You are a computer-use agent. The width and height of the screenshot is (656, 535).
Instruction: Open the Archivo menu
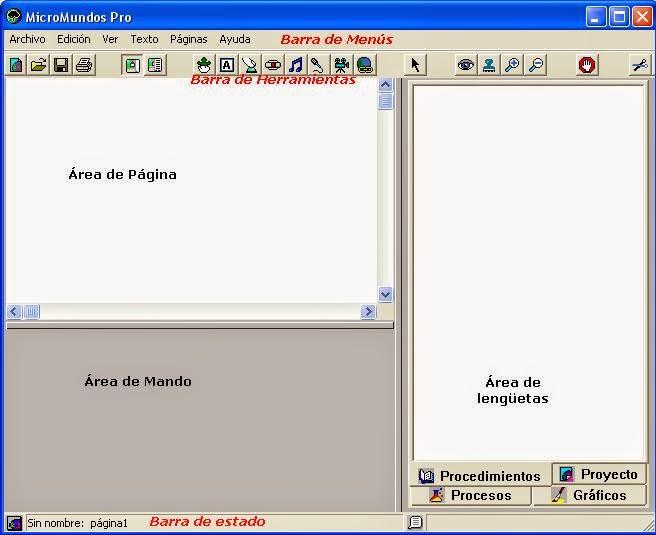(x=27, y=39)
